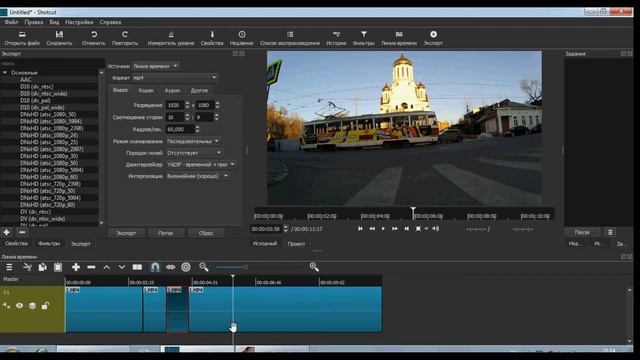Click the timeline paste clipboard icon
The image size is (640, 360).
[58, 267]
